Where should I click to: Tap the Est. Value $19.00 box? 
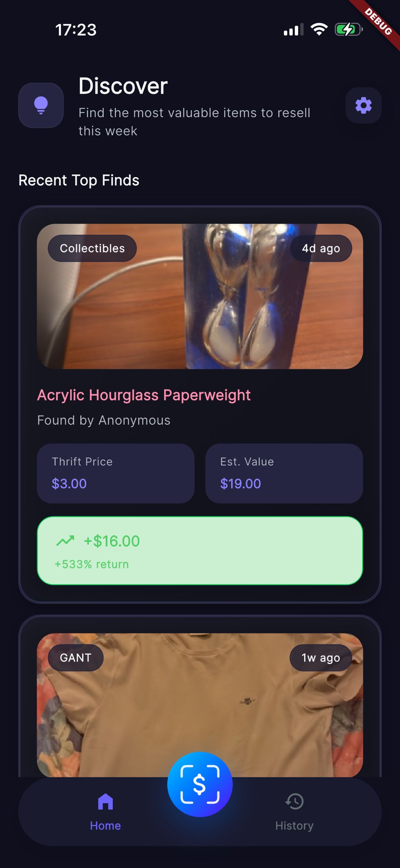pos(284,473)
